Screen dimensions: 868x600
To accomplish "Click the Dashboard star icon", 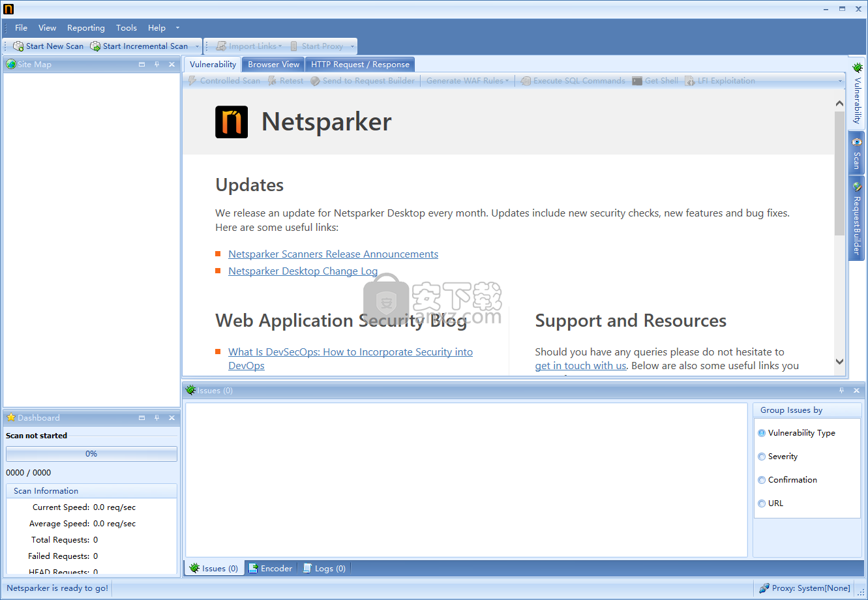I will coord(11,417).
